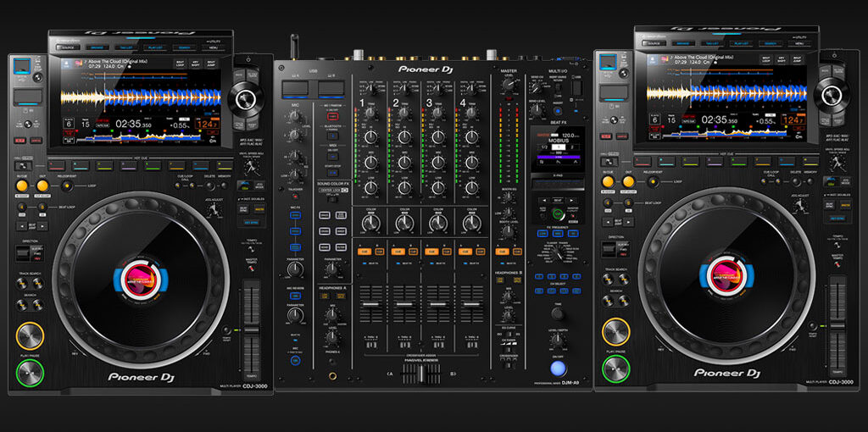This screenshot has width=868, height=432.
Task: Toggle FX frequency HI button
Action: click(574, 233)
